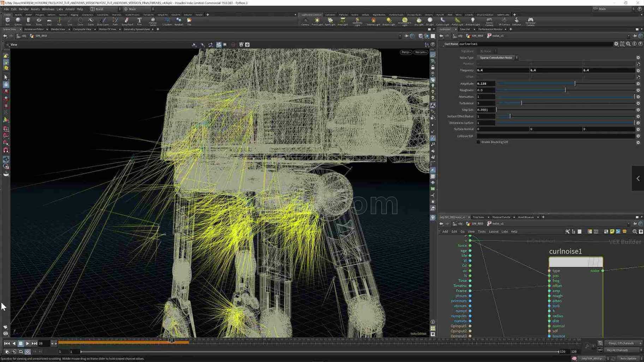Screen dimensions: 644x362
Task: Select the Spray Paint shelf tool
Action: click(127, 22)
